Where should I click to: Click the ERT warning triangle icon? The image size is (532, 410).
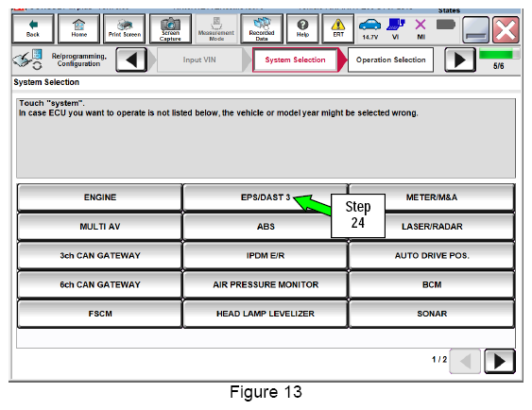tap(338, 28)
